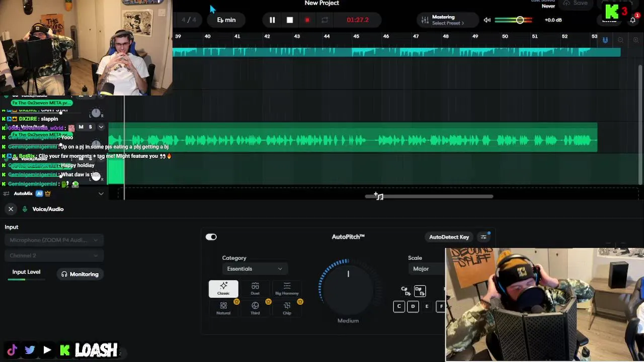The width and height of the screenshot is (644, 362).
Task: Toggle the C note key
Action: click(399, 306)
